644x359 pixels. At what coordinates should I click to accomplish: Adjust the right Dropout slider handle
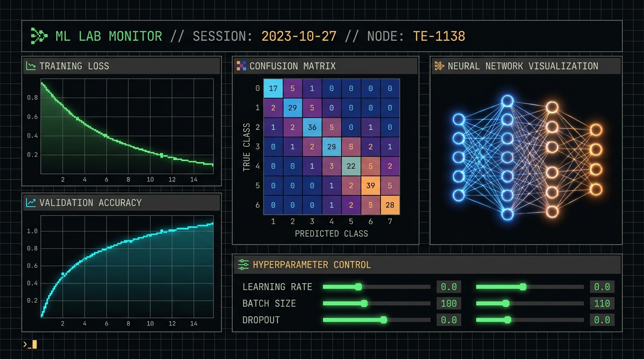point(507,320)
